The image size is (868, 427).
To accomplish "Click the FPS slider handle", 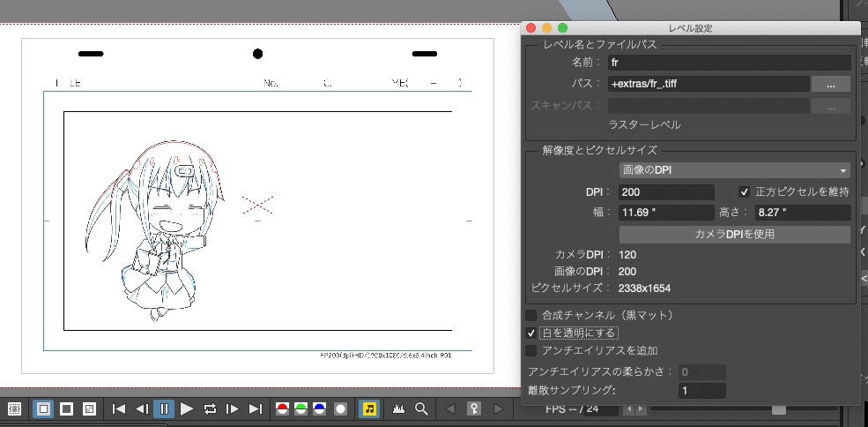I will [x=778, y=410].
